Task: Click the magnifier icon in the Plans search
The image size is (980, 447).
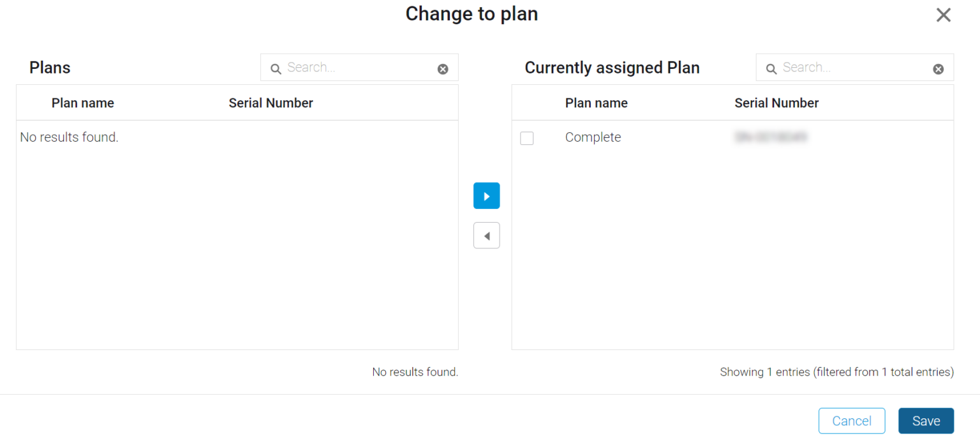Action: coord(276,69)
